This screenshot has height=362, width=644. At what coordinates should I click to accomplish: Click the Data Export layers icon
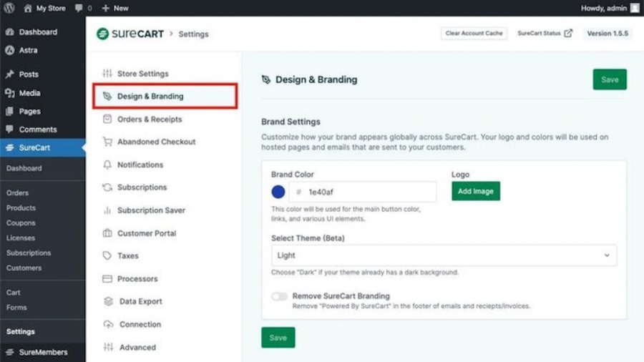click(x=108, y=301)
